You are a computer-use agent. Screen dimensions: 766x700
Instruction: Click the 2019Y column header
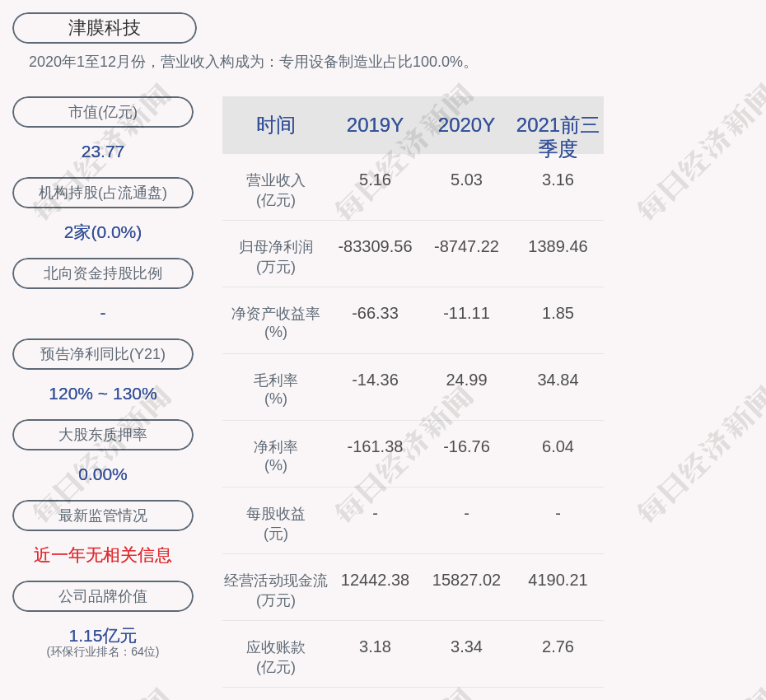coord(376,125)
